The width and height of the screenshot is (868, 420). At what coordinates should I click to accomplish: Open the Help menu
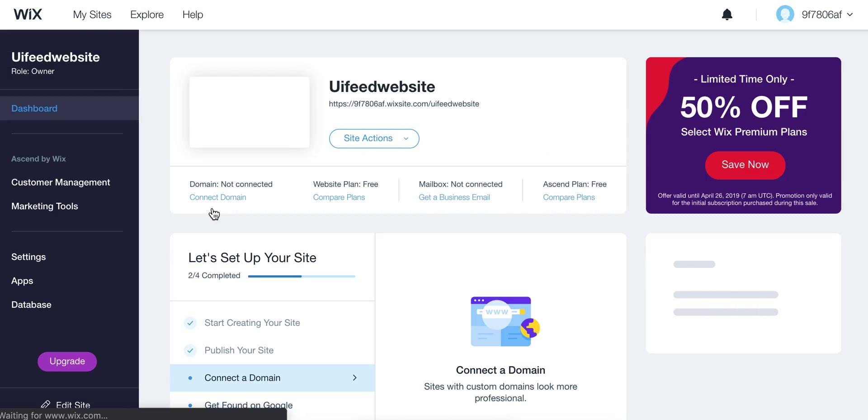tap(193, 14)
